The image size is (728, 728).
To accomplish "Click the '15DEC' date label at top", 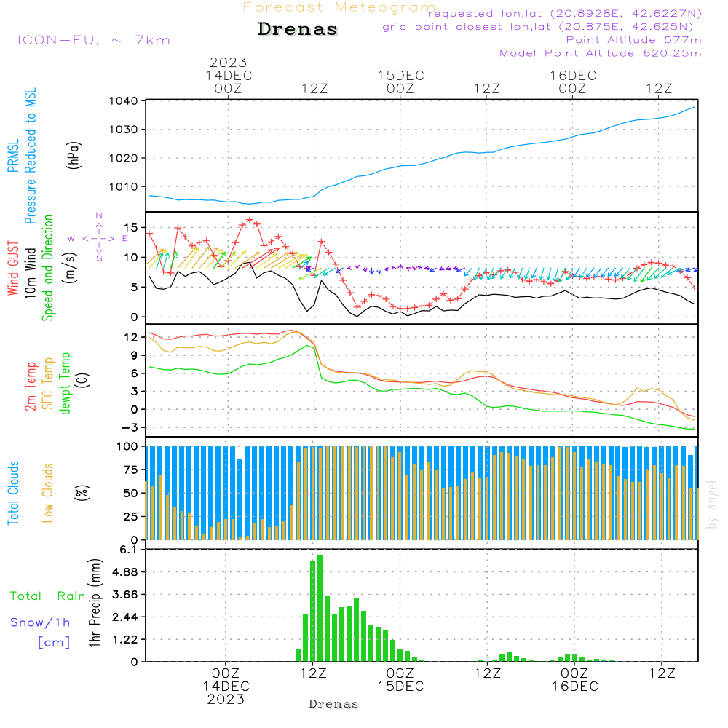I will coord(400,75).
